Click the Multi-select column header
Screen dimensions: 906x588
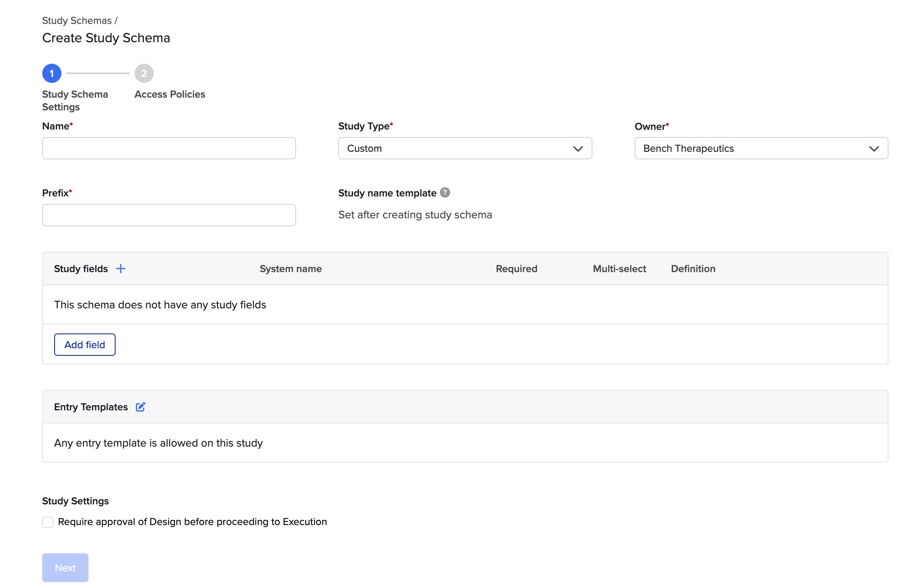tap(619, 269)
